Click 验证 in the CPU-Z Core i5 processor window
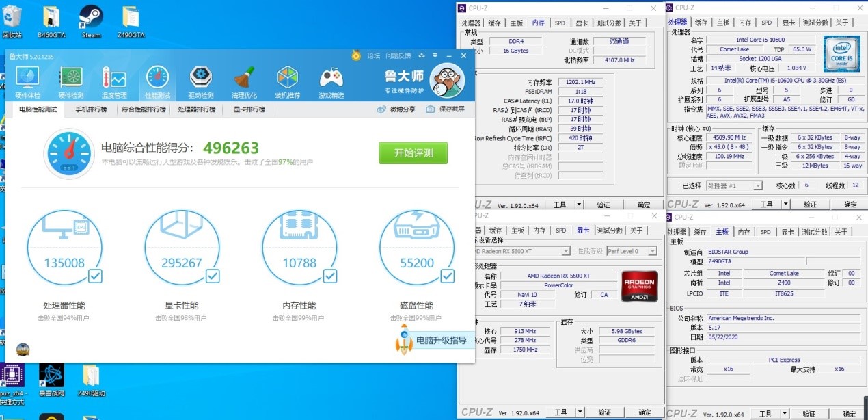The image size is (868, 420). coord(810,205)
